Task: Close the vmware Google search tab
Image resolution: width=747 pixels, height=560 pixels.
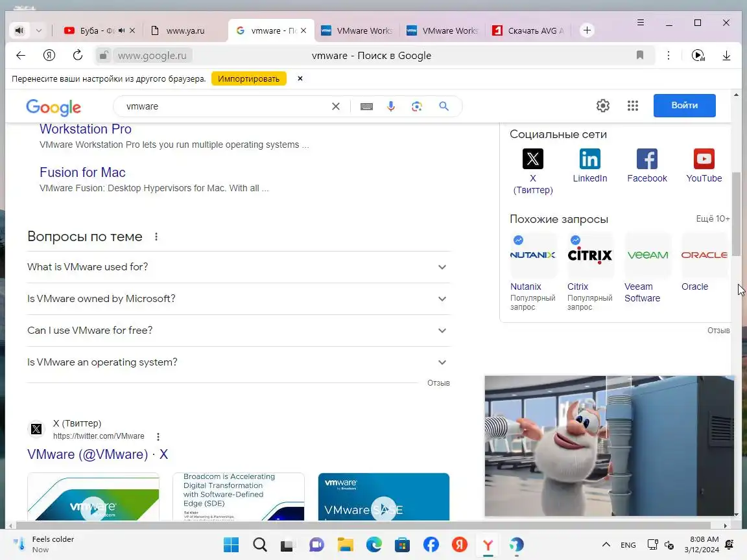Action: [x=303, y=30]
